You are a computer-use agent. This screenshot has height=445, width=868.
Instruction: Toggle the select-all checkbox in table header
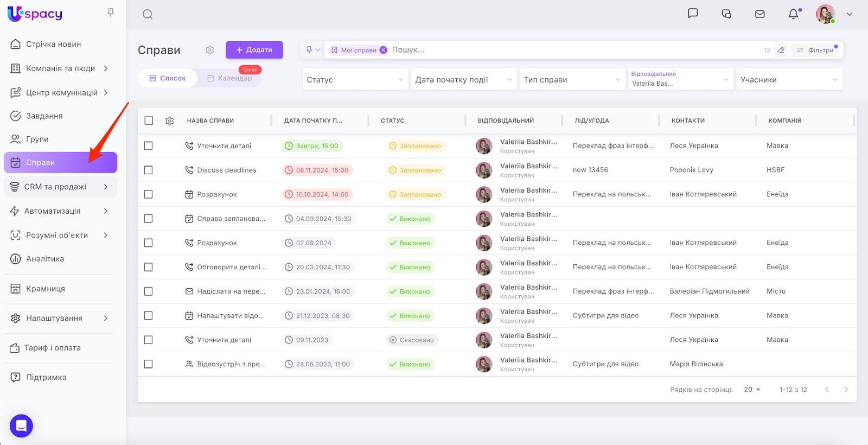click(x=149, y=120)
